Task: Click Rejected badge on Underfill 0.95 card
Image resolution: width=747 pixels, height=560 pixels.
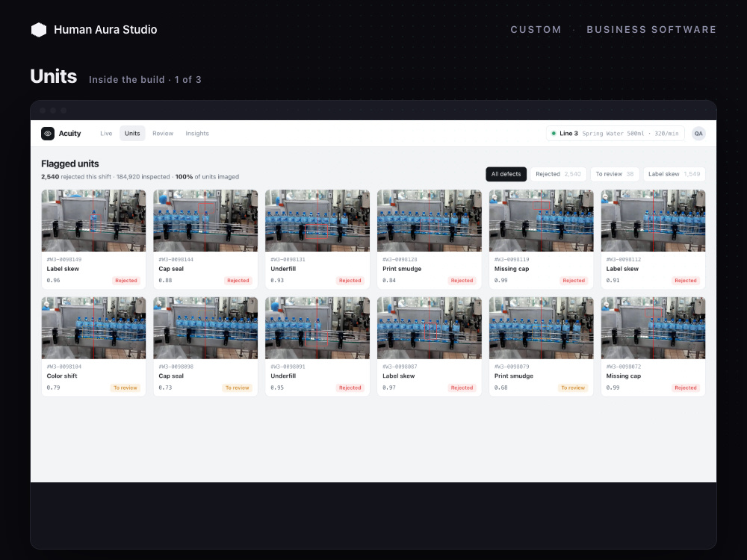Action: pyautogui.click(x=350, y=388)
